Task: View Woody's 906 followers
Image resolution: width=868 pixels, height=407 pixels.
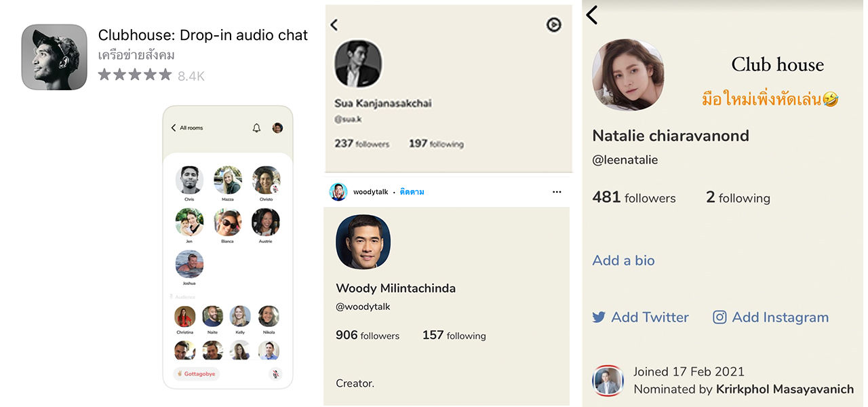Action: (x=368, y=335)
